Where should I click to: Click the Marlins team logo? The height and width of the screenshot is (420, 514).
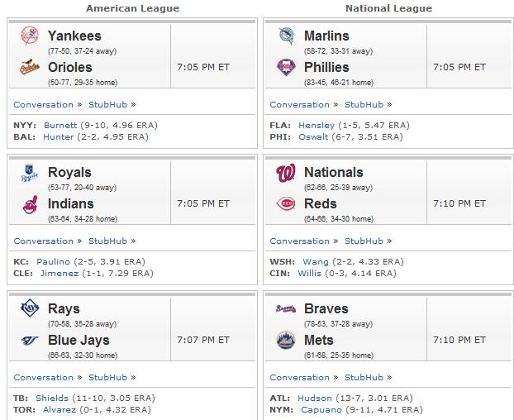(286, 36)
